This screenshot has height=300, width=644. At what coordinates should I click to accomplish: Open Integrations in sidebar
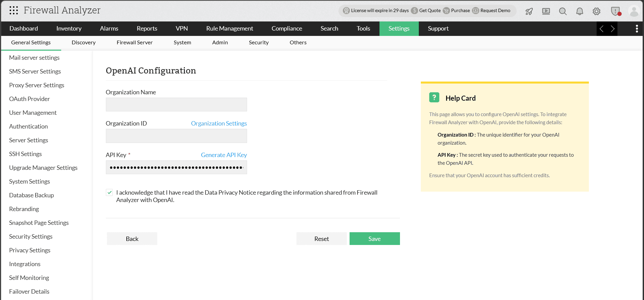(25, 264)
